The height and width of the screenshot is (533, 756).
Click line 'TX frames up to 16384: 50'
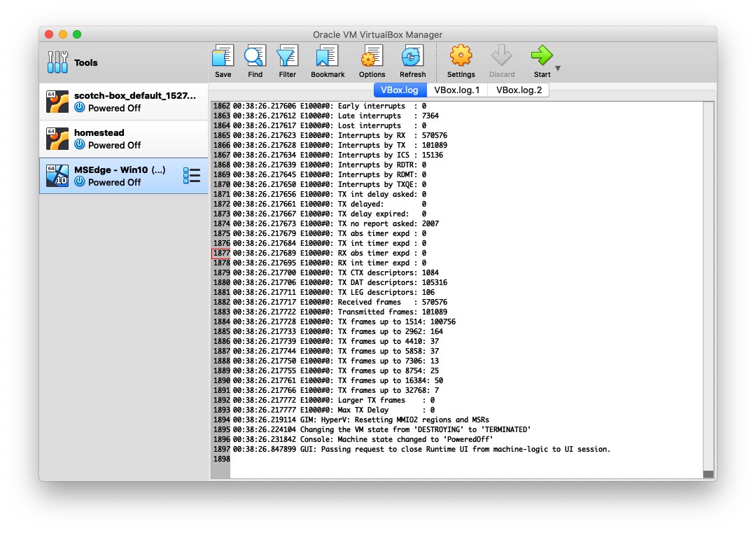click(x=338, y=380)
